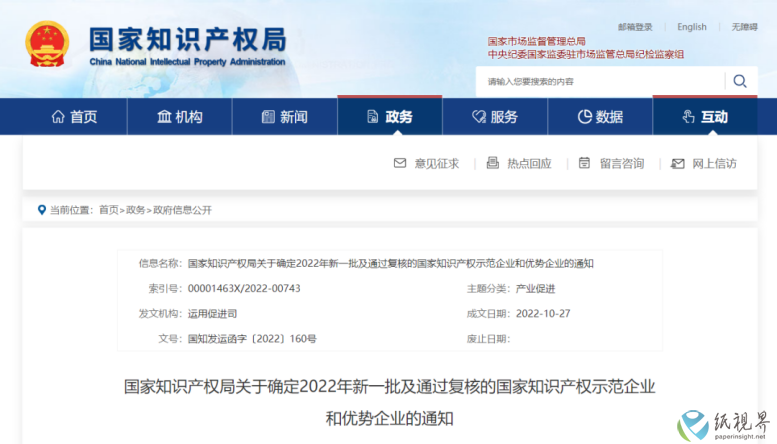Image resolution: width=777 pixels, height=444 pixels.
Task: Click the date 2022-10-27
Action: (543, 314)
